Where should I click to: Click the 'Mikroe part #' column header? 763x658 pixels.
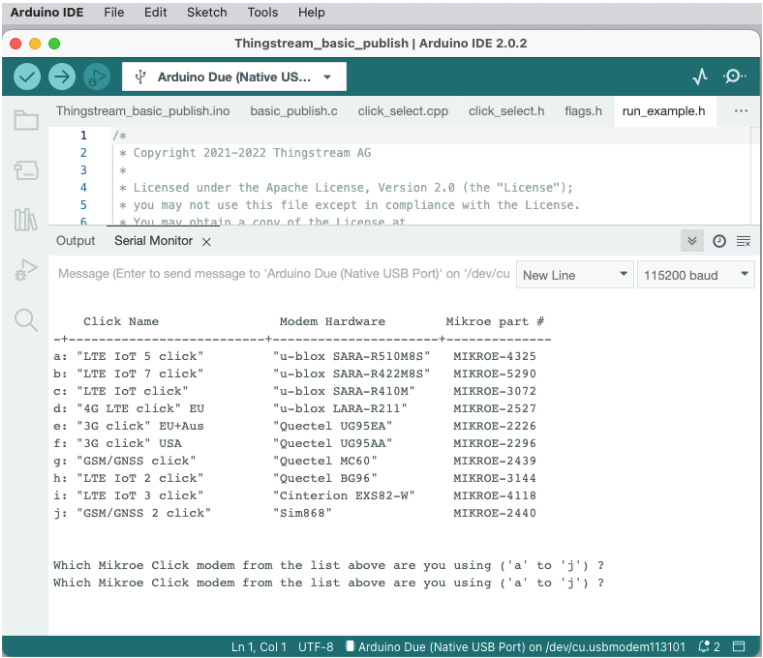495,321
